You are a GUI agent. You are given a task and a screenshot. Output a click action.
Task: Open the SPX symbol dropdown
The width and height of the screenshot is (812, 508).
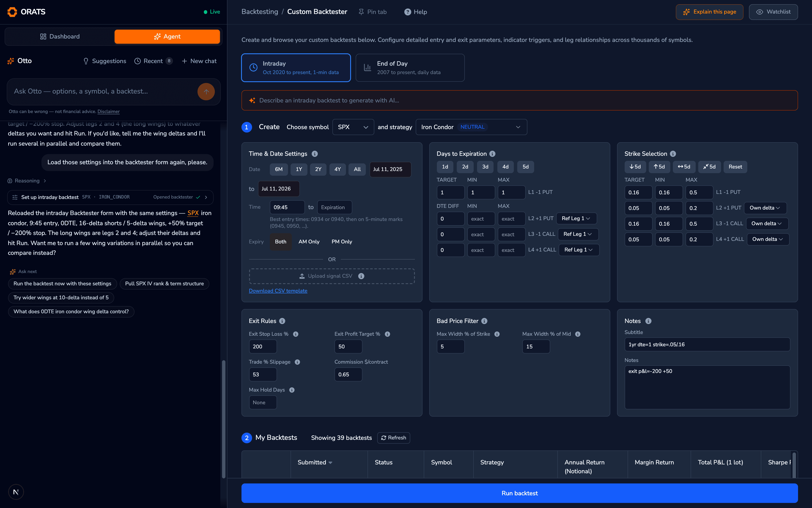(353, 127)
